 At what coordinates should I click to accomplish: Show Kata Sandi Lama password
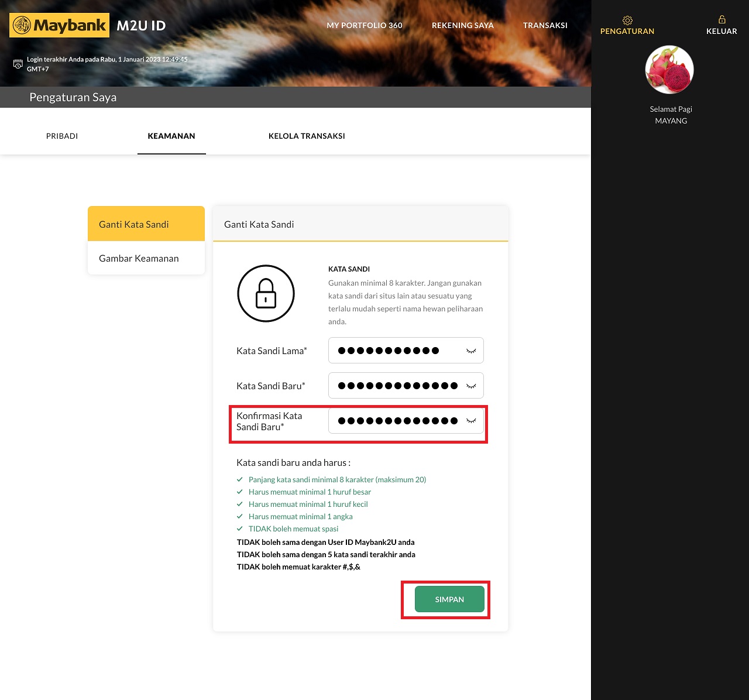(x=471, y=351)
